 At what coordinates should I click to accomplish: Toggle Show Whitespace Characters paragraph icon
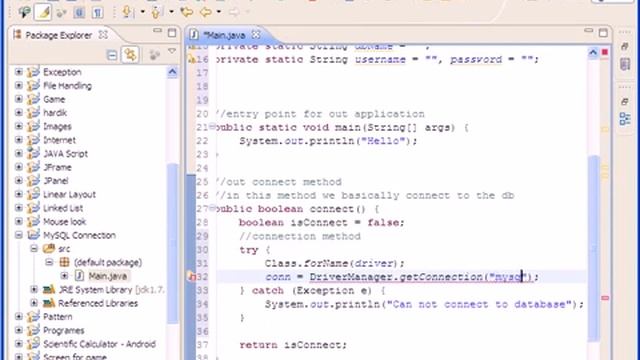[x=97, y=13]
